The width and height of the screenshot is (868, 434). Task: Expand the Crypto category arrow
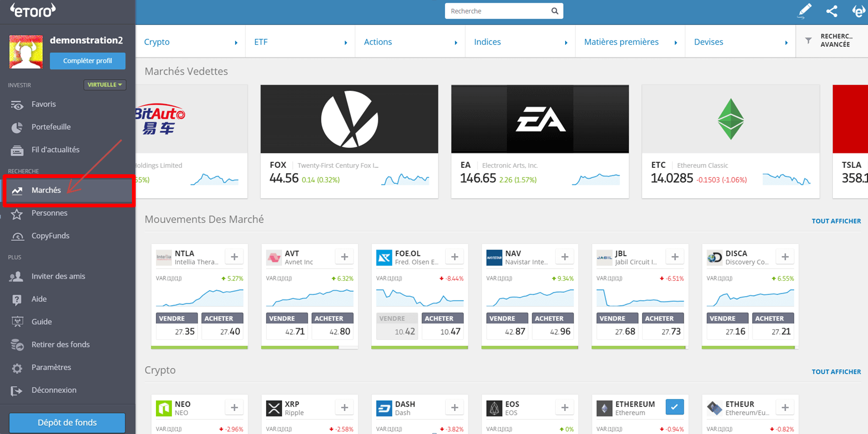[236, 43]
